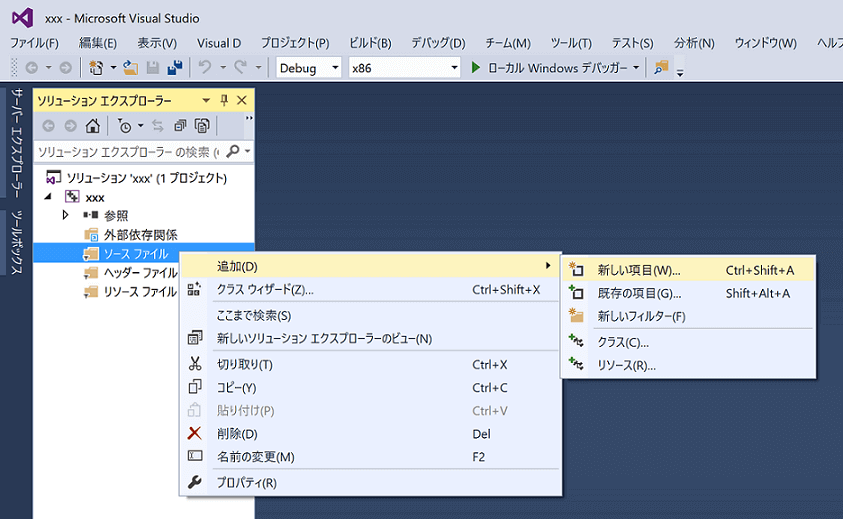Click the scissors Cut icon in context menu

point(195,364)
